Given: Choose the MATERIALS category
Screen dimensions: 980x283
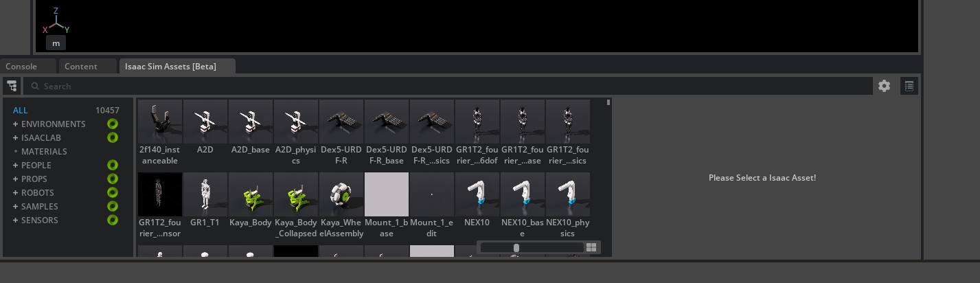Looking at the screenshot, I should click(x=44, y=152).
